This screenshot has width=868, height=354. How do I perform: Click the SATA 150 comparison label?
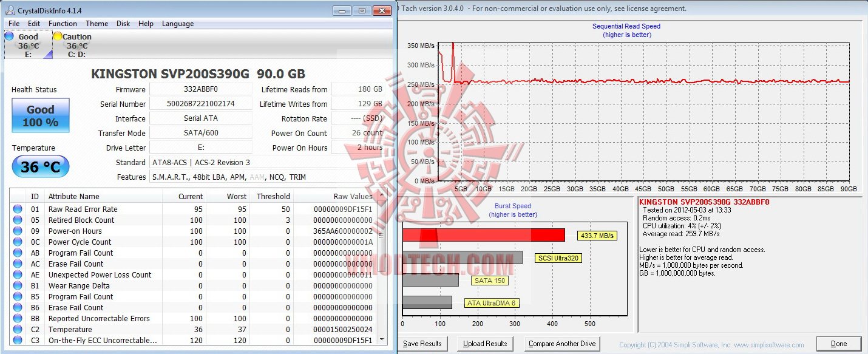click(x=490, y=281)
